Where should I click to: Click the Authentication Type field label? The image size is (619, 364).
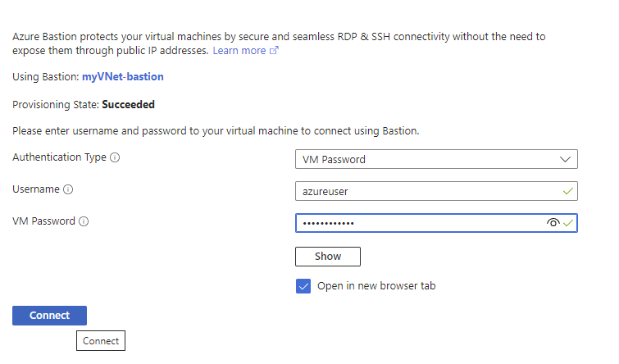[x=59, y=157]
